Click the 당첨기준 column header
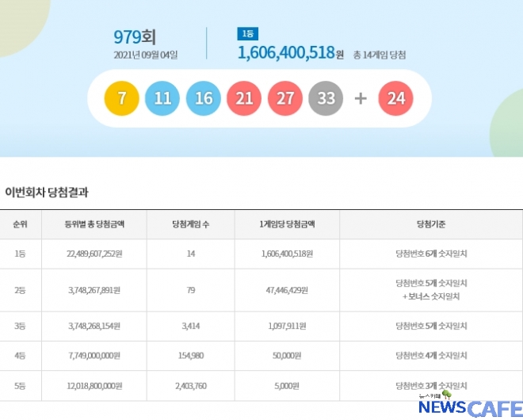This screenshot has width=523, height=420. 430,224
